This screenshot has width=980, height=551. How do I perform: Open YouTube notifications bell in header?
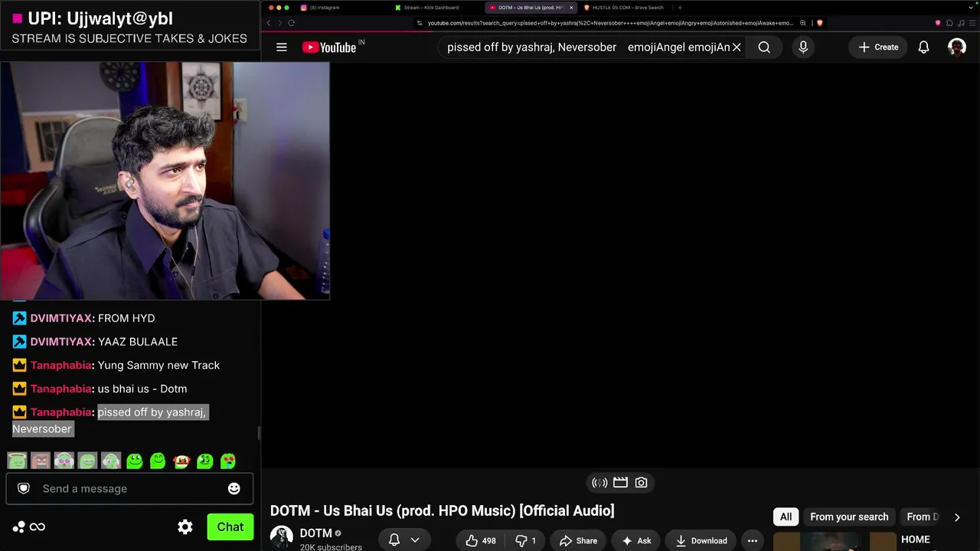coord(924,47)
